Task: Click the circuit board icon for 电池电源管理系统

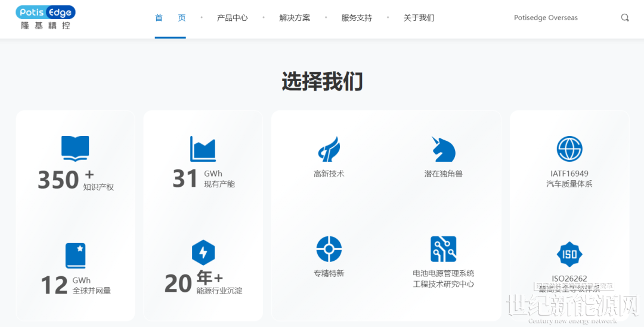Action: point(443,249)
